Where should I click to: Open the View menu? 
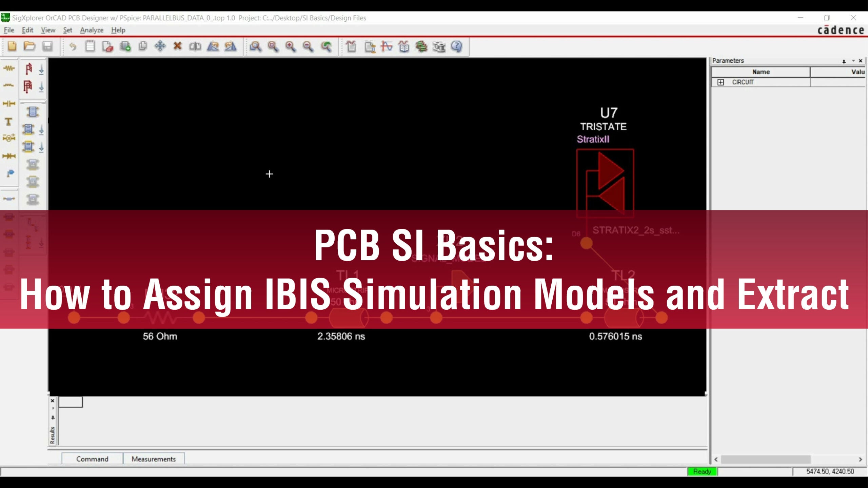(48, 30)
